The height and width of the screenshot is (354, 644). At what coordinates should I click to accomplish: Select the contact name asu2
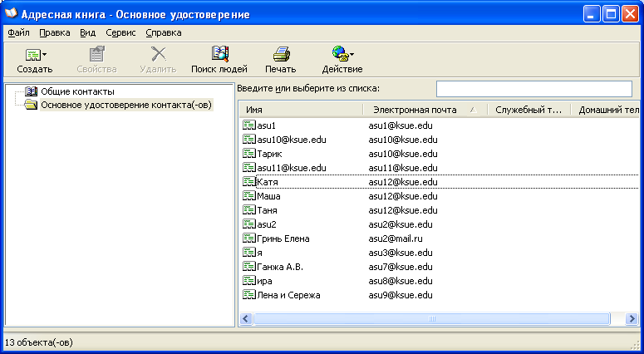(267, 224)
